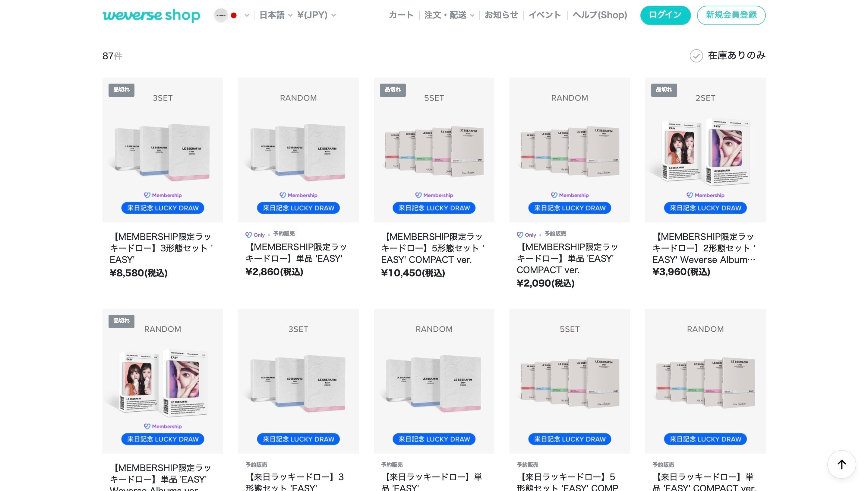Click 予約販売 label above 来日ラッキードロー 3形態セット
Viewport: 868px width, 491px height.
click(x=256, y=465)
